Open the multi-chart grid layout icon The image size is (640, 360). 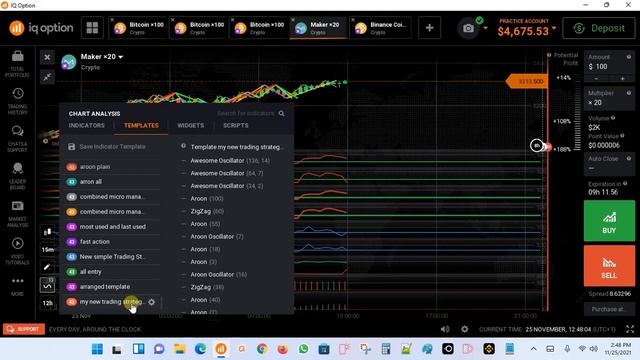pos(92,28)
